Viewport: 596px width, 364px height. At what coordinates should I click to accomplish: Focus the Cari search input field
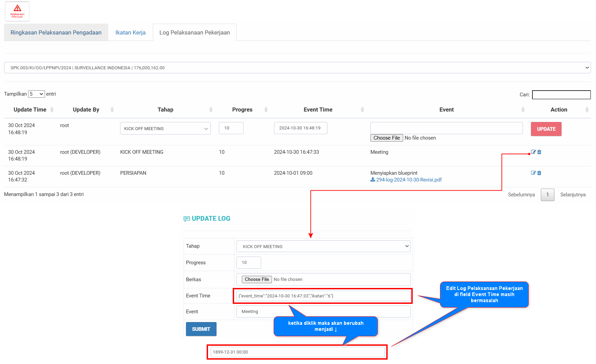561,95
